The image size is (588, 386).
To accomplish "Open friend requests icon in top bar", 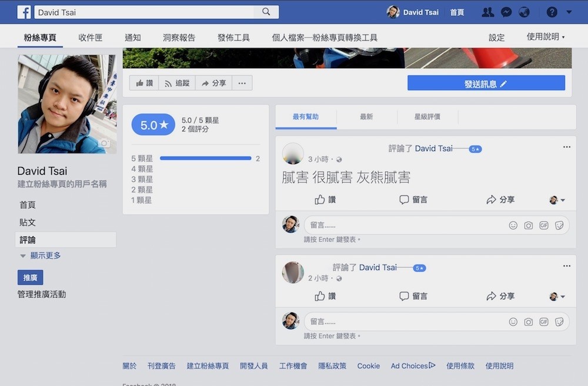I will point(487,12).
